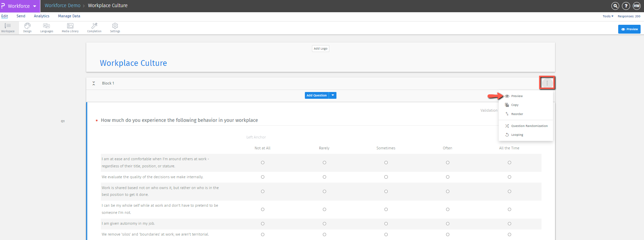Open the Tools dropdown menu
Image resolution: width=644 pixels, height=240 pixels.
(608, 16)
